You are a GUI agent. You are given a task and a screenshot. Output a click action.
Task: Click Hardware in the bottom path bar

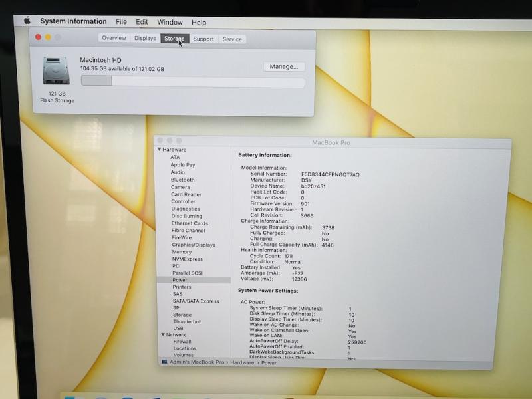(242, 362)
